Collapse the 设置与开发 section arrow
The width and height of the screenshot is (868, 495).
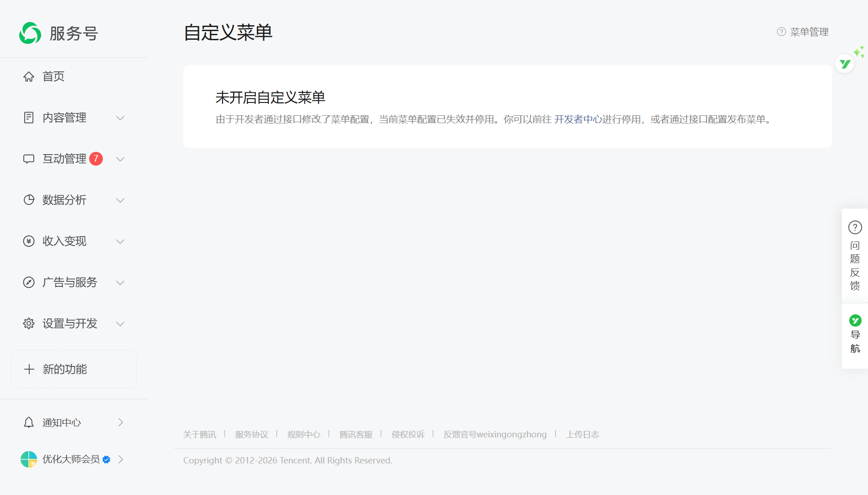[120, 323]
